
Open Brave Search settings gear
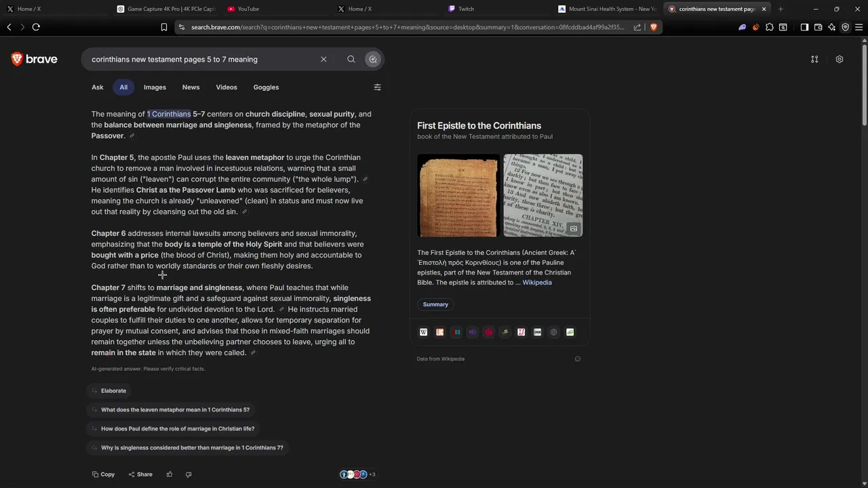[x=840, y=60]
